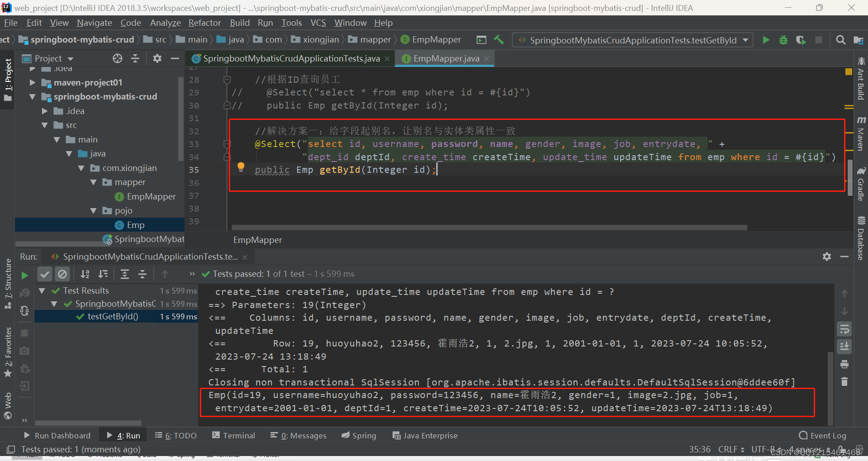Screen dimensions: 868x461
Task: Hide the Run tool window
Action: click(844, 257)
